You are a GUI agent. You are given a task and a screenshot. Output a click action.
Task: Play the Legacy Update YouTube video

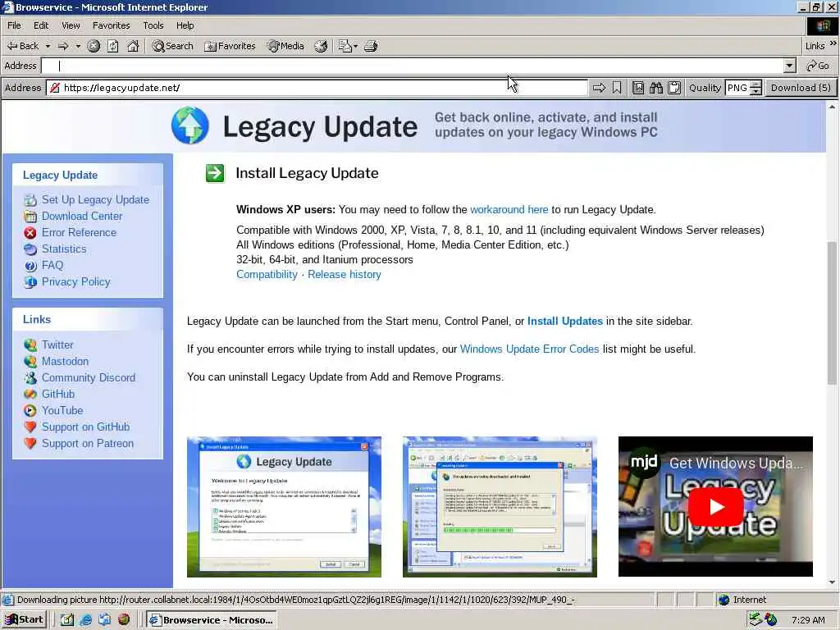point(715,507)
